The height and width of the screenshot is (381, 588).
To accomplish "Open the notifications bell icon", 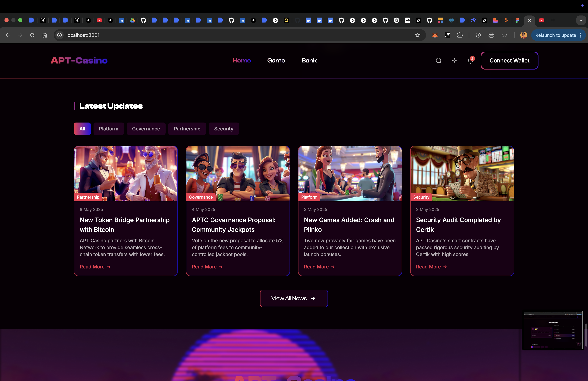I will coord(470,61).
